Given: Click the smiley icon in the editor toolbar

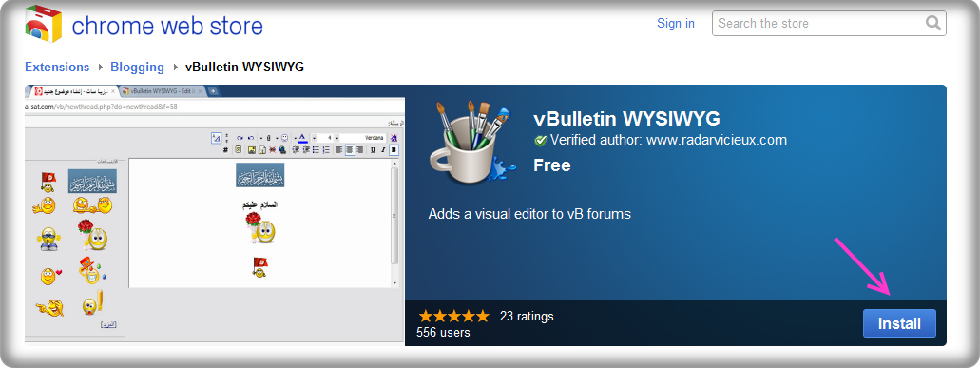Looking at the screenshot, I should pyautogui.click(x=284, y=138).
